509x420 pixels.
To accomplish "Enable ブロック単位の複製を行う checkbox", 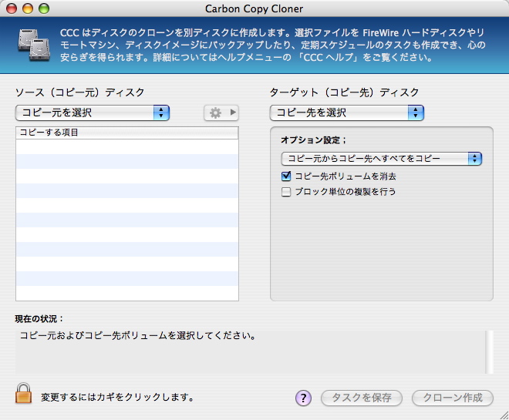I will click(287, 192).
